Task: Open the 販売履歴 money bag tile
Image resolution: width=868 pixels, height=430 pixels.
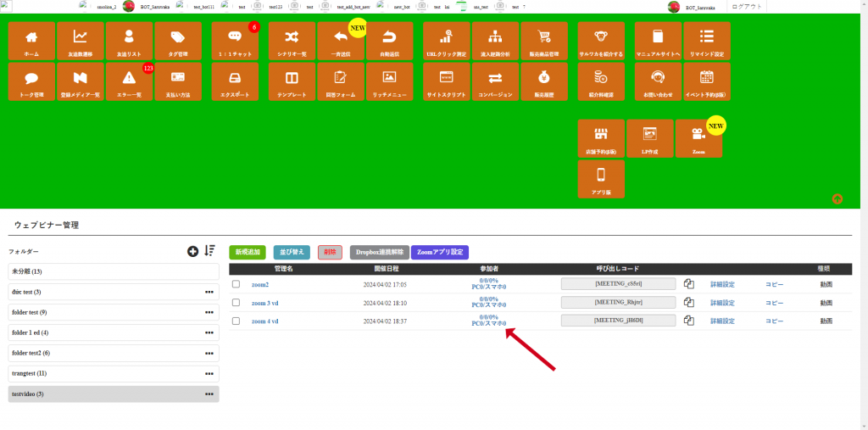Action: [x=543, y=81]
